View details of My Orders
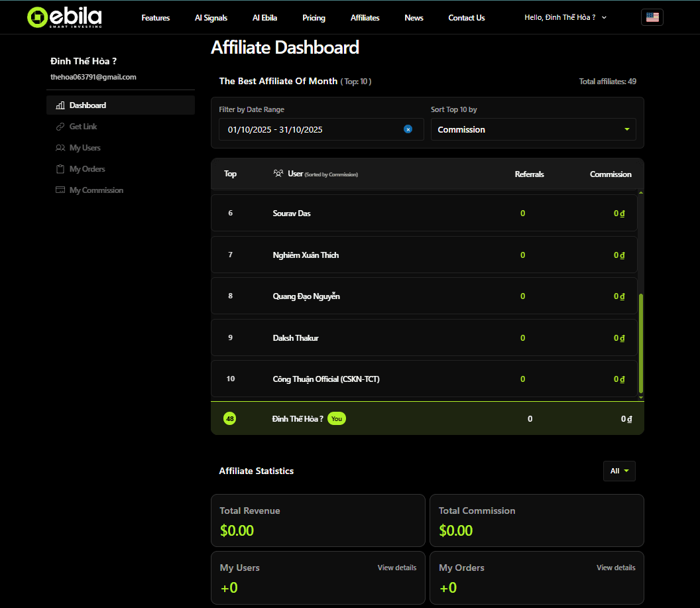The height and width of the screenshot is (608, 700). (616, 568)
